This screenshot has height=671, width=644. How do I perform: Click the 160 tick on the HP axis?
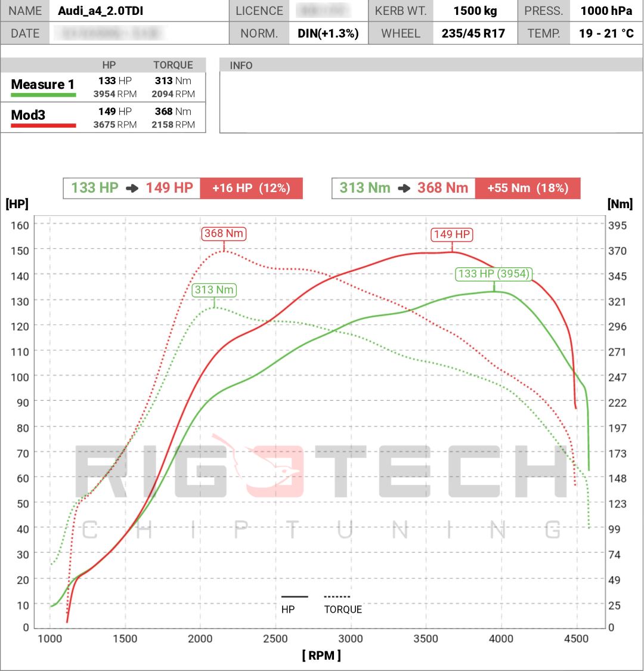point(20,225)
